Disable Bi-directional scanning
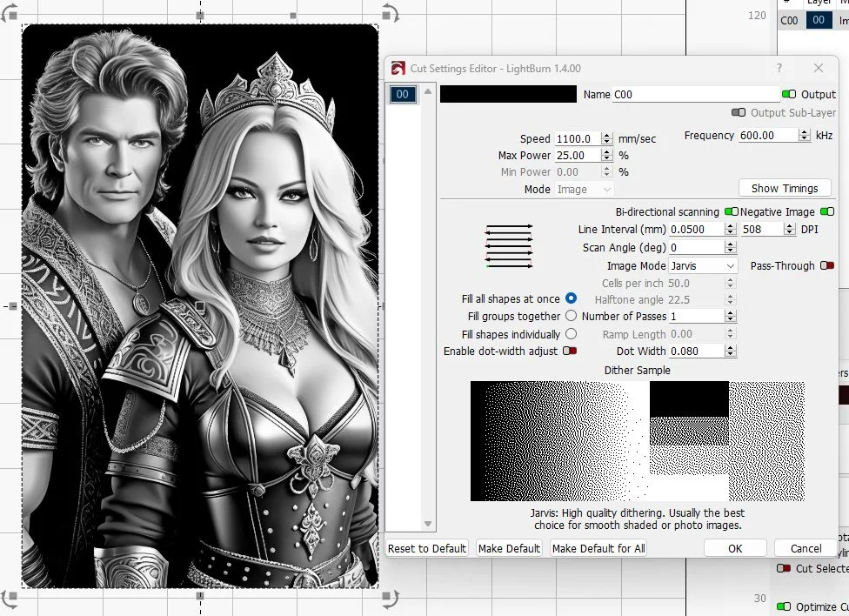This screenshot has width=849, height=616. [x=731, y=211]
